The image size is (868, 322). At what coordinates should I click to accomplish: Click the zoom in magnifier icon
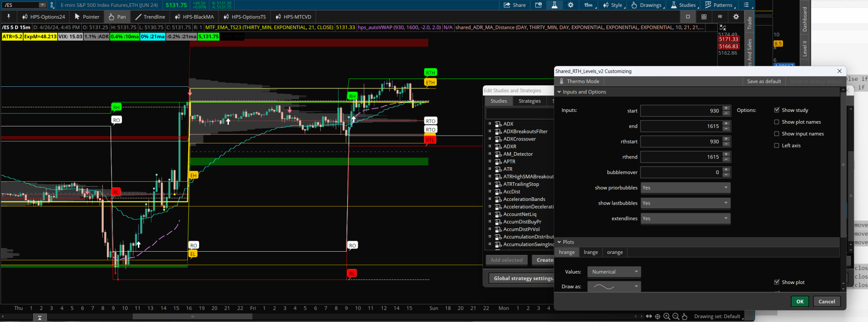pyautogui.click(x=667, y=316)
